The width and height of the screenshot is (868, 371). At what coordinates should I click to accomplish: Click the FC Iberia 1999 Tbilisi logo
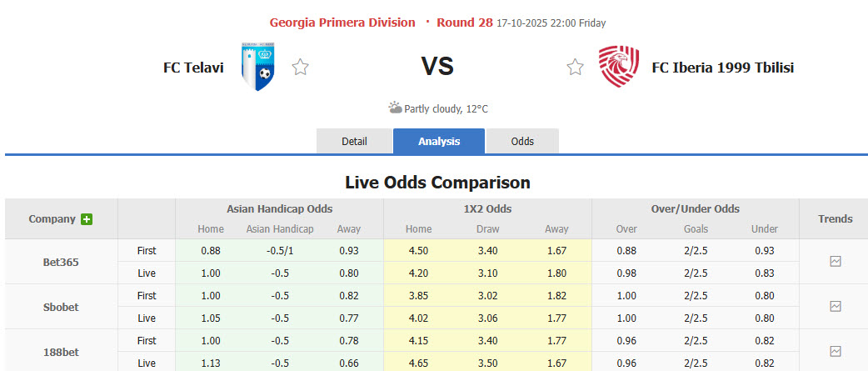(x=619, y=67)
